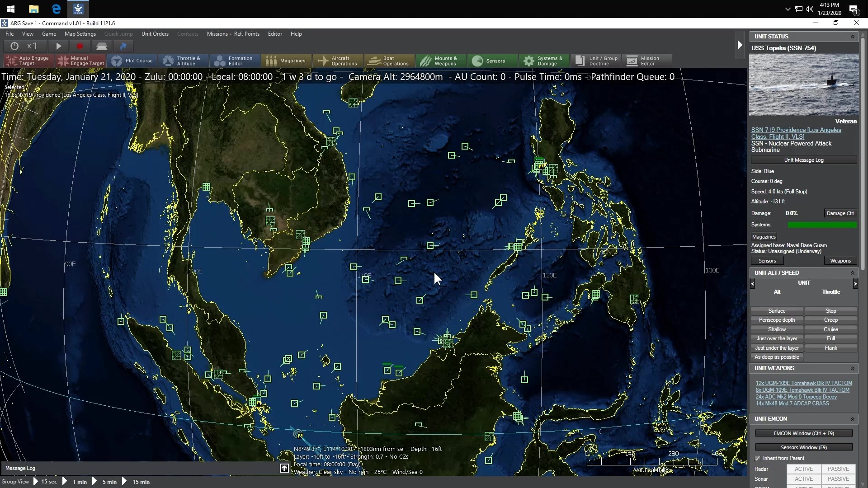Start the simulation with the play button
Image resolution: width=868 pixels, height=488 pixels.
coord(58,46)
